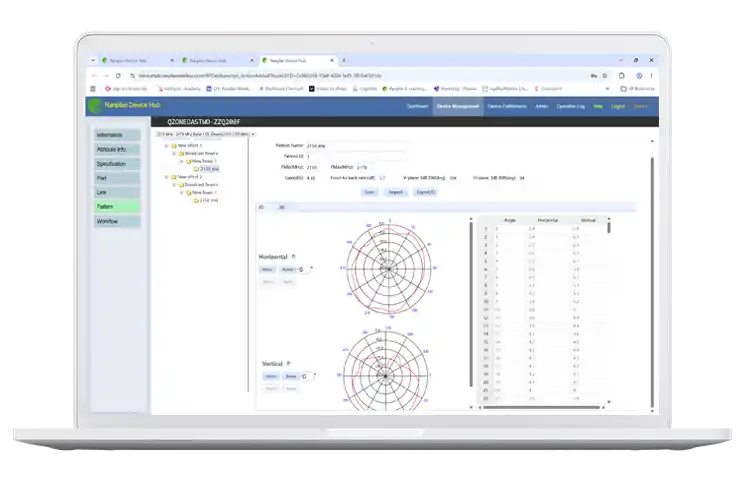The image size is (744, 481).
Task: Collapse the New xPort 1 tree node
Action: (x=166, y=146)
